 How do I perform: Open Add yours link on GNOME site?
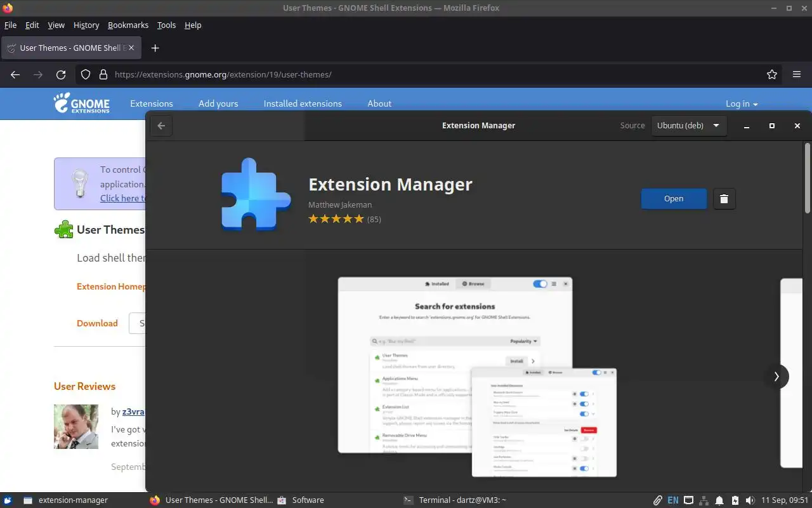(x=218, y=104)
